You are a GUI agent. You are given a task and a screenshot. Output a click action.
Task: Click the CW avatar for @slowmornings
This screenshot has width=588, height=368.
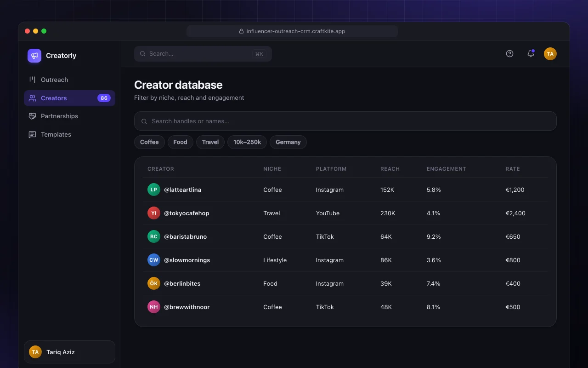(x=154, y=260)
